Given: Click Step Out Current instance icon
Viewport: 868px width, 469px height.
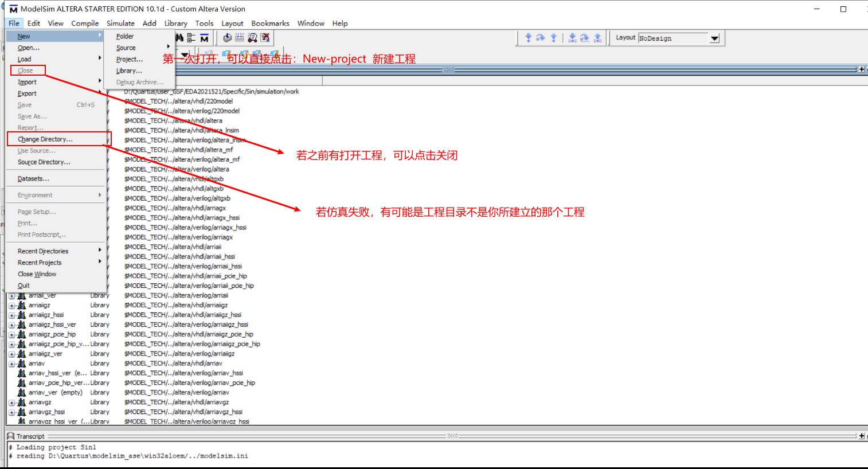Looking at the screenshot, I should point(597,38).
